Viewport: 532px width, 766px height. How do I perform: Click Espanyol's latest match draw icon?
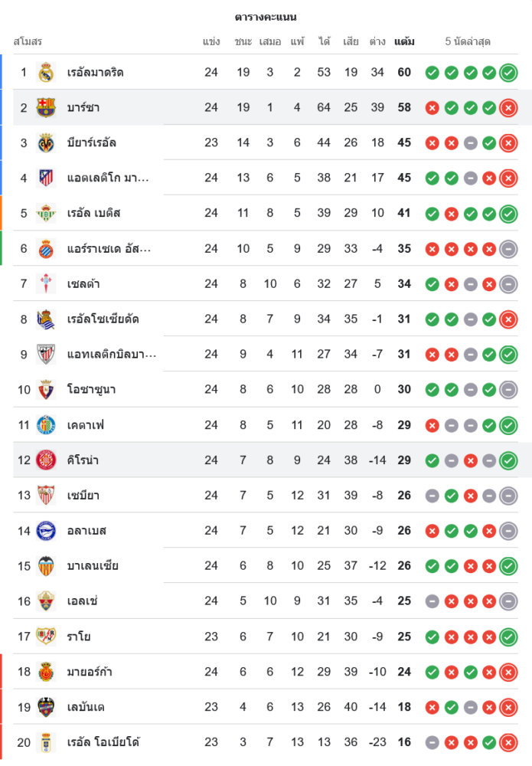point(508,249)
